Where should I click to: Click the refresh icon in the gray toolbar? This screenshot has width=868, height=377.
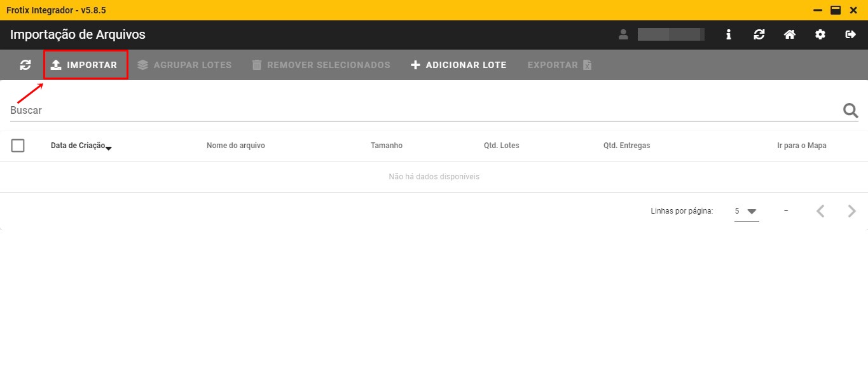[x=25, y=65]
